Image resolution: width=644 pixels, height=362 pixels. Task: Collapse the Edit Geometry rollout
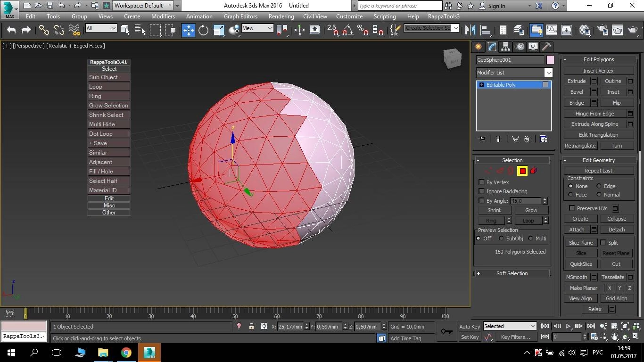tap(598, 160)
